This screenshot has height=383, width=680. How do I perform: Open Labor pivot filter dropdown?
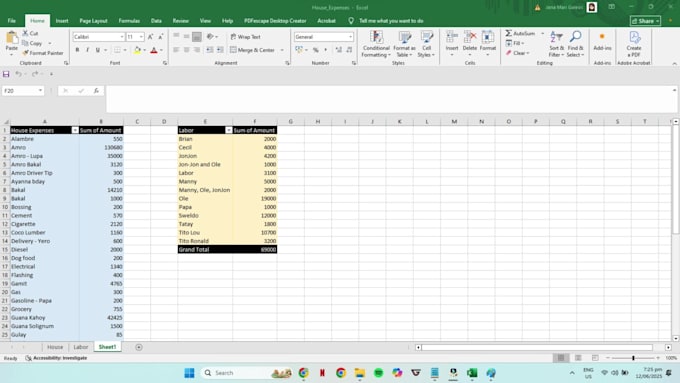pyautogui.click(x=229, y=130)
